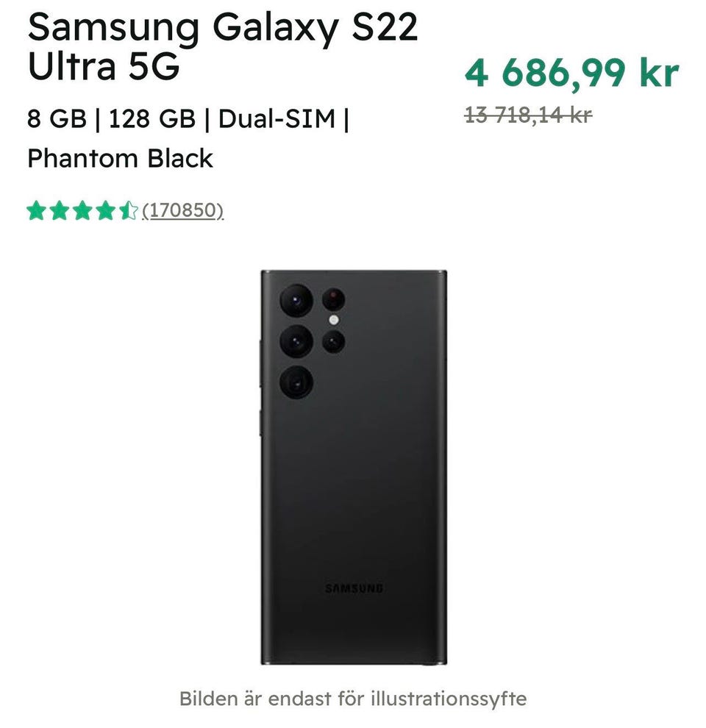Click the second green rating star
706x728 pixels.
pyautogui.click(x=60, y=212)
